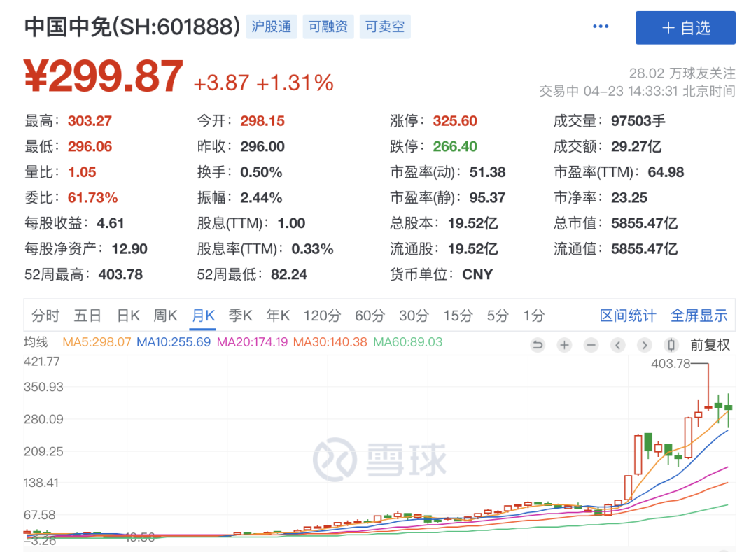Image resolution: width=756 pixels, height=552 pixels.
Task: Click the 今开 value 298.15
Action: click(262, 121)
